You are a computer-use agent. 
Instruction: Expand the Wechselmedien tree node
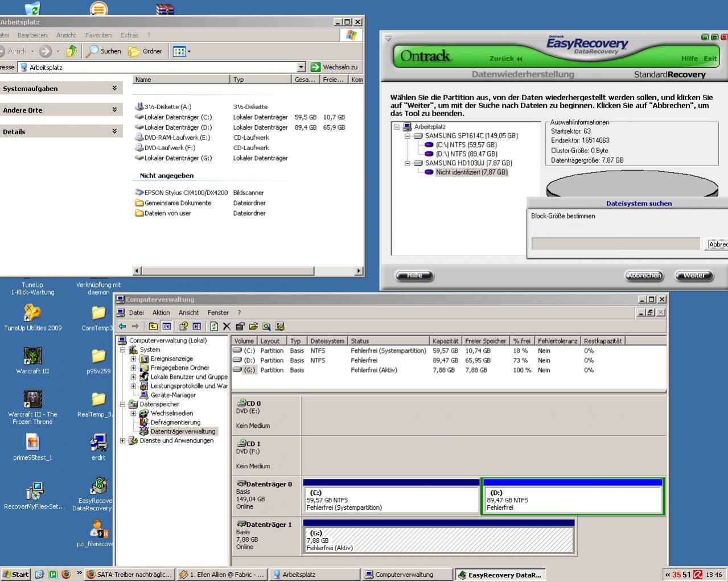(x=134, y=414)
